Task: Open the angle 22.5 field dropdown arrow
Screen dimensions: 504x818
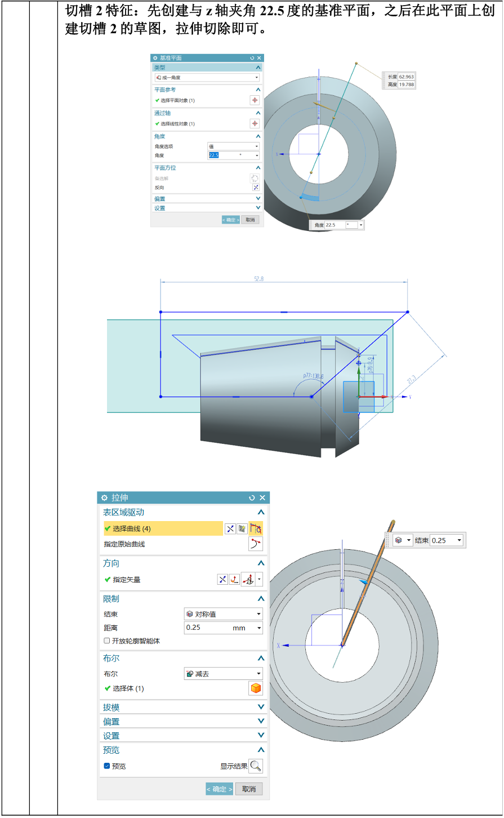Action: 257,155
